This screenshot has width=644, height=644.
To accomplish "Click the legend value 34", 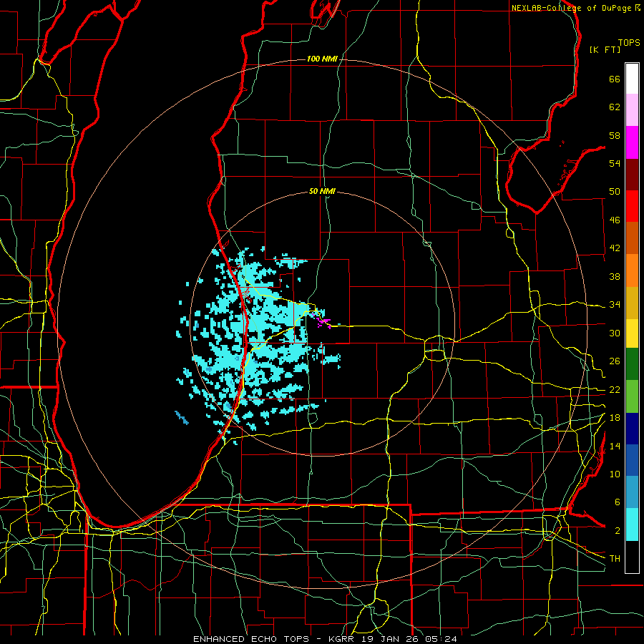I will [615, 305].
